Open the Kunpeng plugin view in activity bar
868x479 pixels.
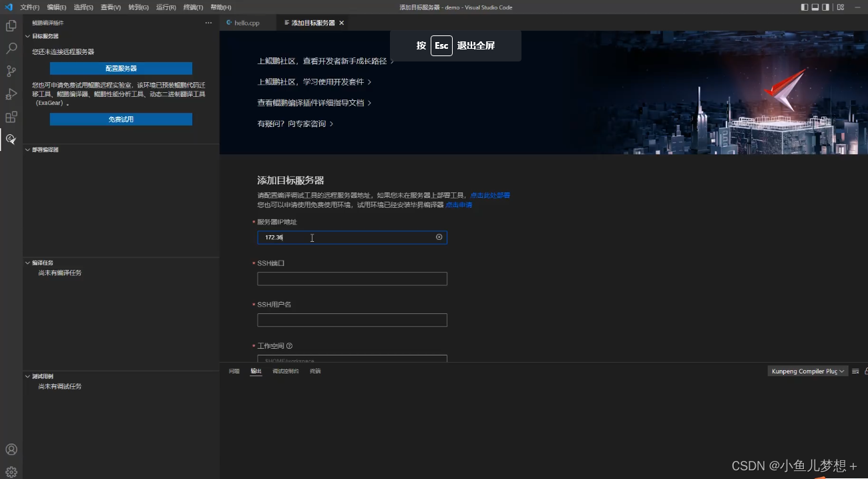tap(11, 140)
